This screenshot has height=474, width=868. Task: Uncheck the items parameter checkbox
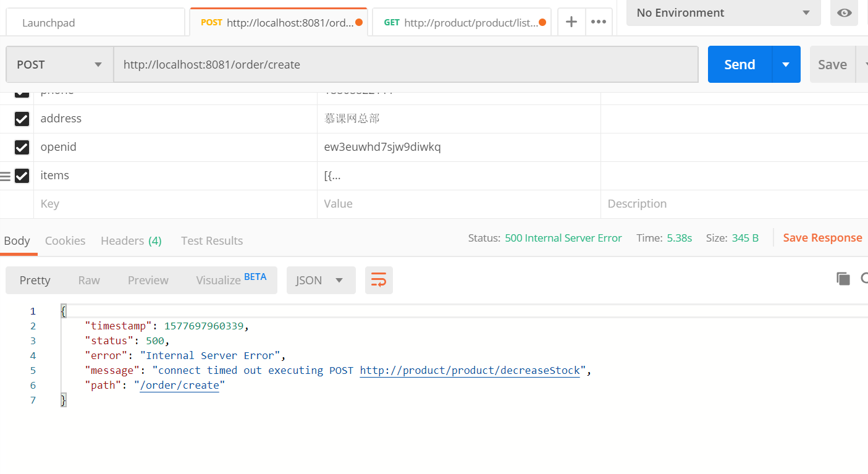click(22, 176)
